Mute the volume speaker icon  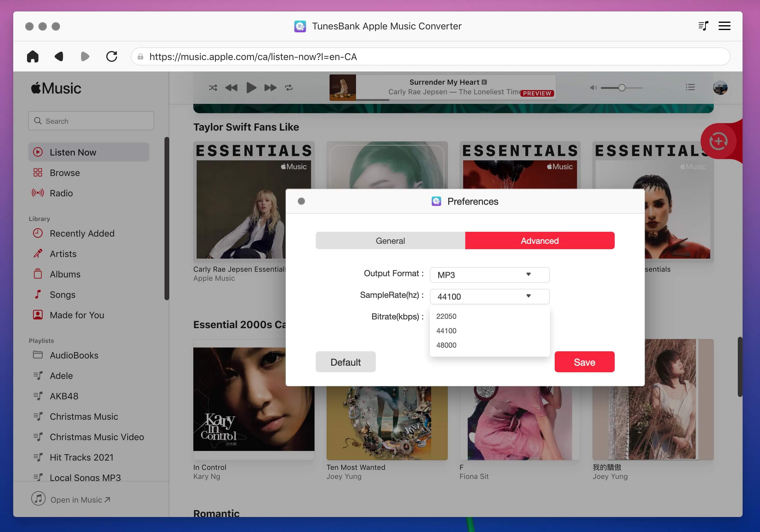point(593,88)
